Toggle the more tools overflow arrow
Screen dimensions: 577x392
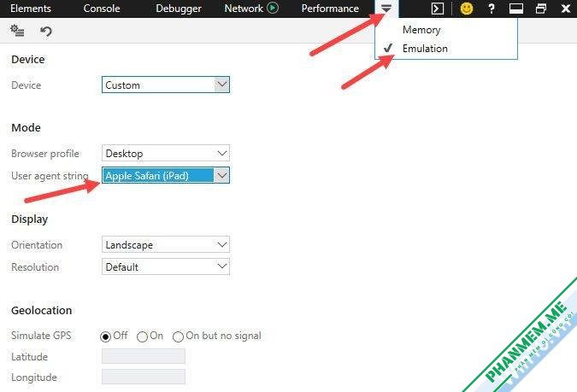click(x=386, y=8)
